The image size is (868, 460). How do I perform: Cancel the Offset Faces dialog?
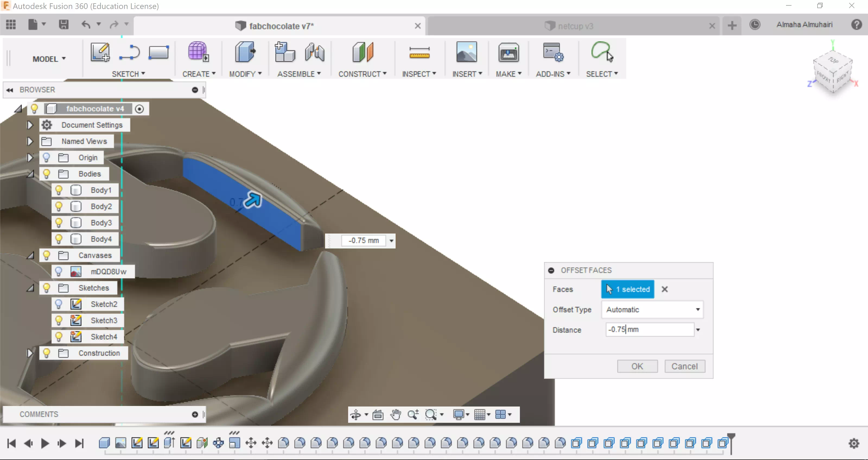point(684,366)
